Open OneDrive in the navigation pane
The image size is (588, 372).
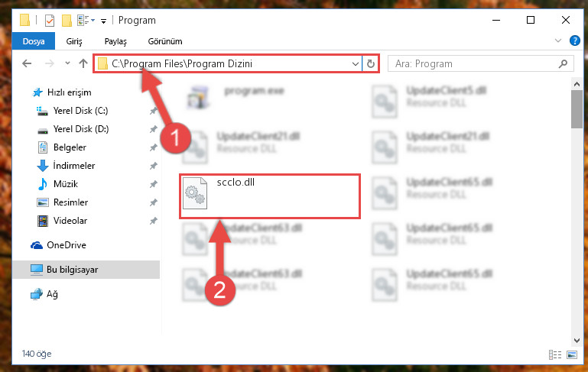point(67,245)
